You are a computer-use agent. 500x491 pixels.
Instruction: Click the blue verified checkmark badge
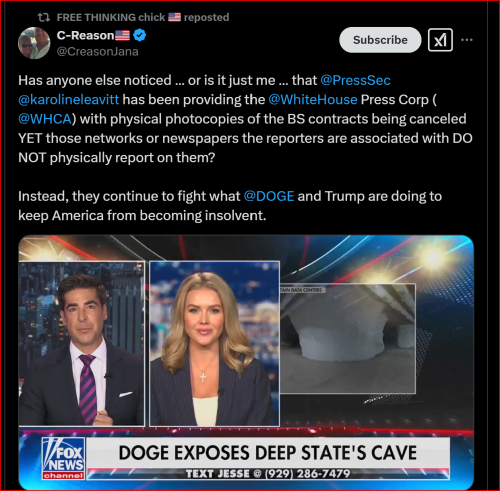[139, 35]
